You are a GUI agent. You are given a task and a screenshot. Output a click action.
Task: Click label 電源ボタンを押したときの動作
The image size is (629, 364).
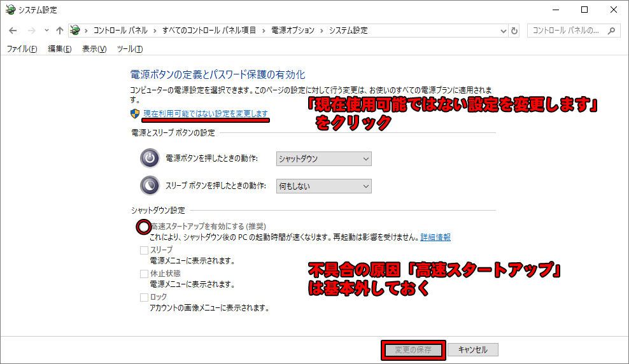(212, 158)
